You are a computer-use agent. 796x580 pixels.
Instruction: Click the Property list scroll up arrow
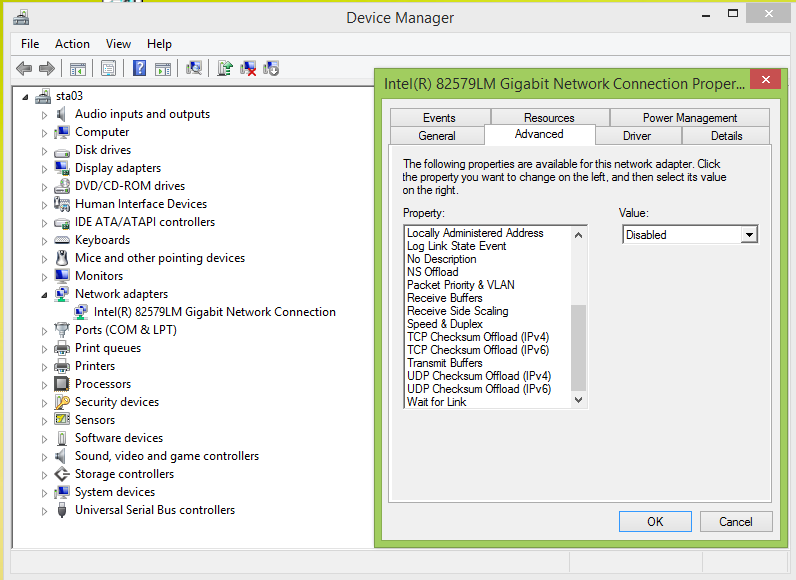578,235
